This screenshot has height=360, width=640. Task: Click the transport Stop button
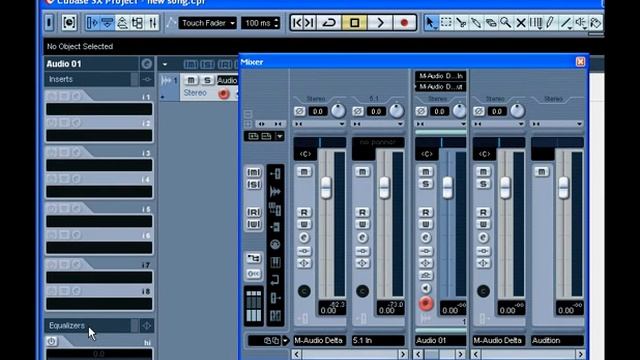354,23
